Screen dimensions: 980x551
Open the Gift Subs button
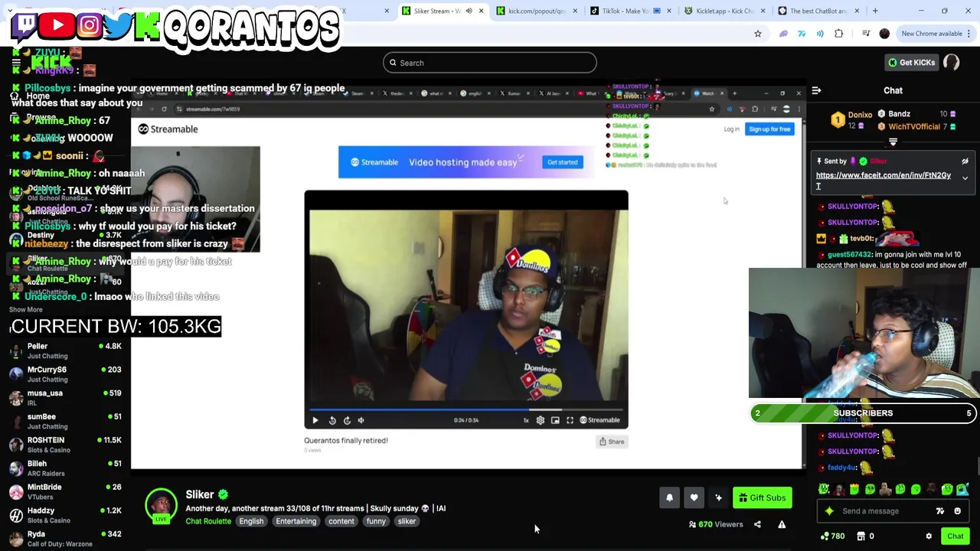pos(762,498)
